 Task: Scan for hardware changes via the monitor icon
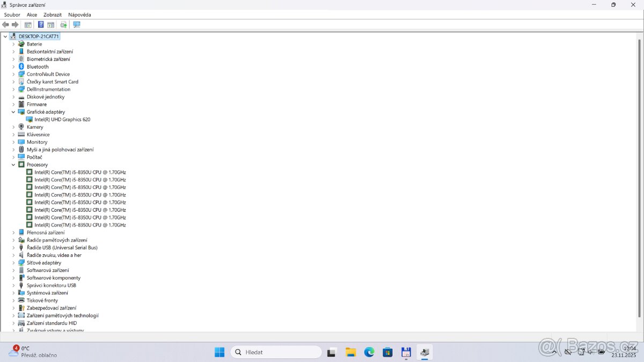click(76, 25)
